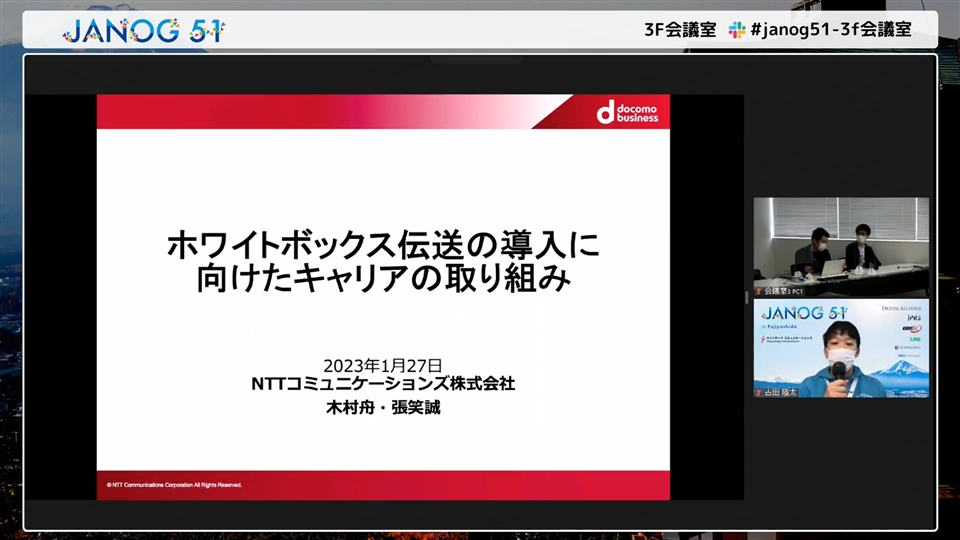Select the 会議室3 PC1 video thumbnail

pos(841,247)
